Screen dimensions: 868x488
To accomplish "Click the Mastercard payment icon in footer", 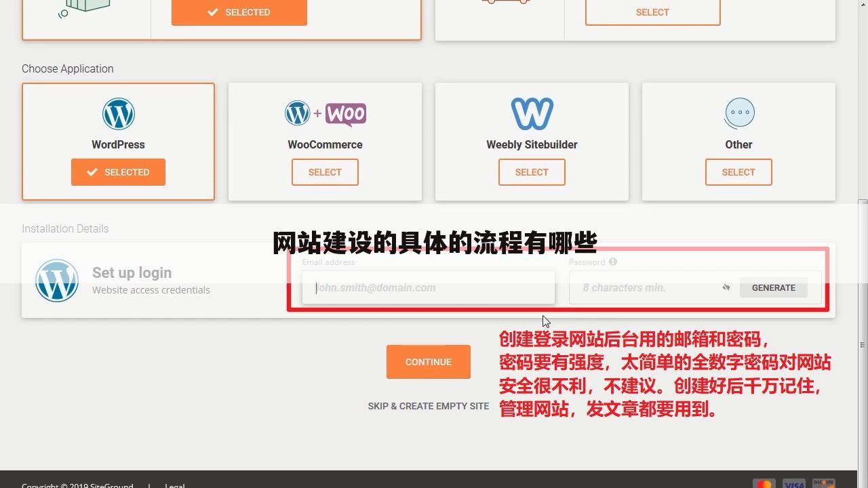I will (764, 483).
